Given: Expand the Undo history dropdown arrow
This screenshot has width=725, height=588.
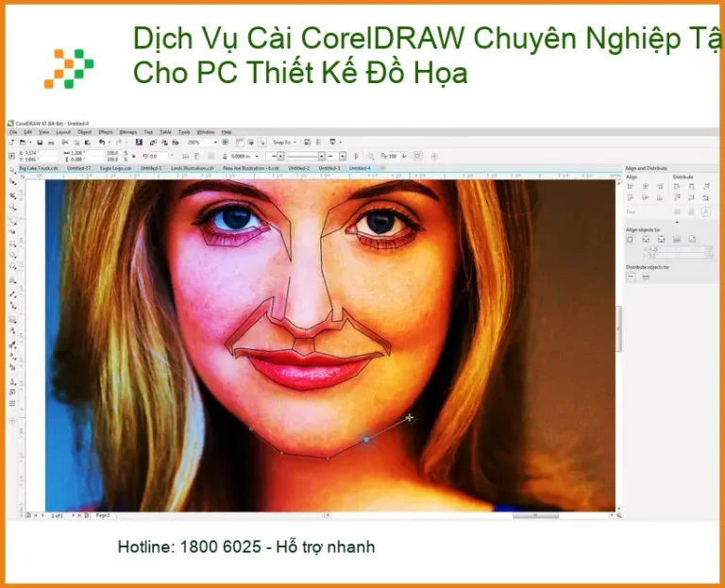Looking at the screenshot, I should tap(110, 143).
